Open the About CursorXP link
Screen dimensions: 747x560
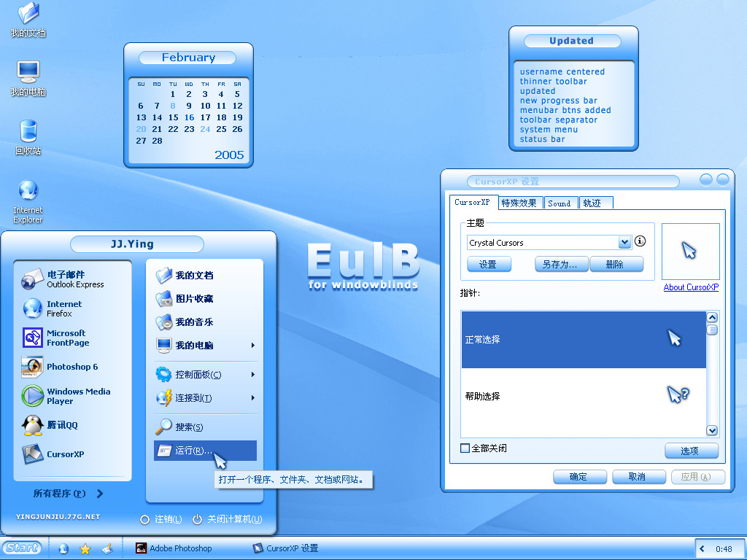(x=691, y=287)
